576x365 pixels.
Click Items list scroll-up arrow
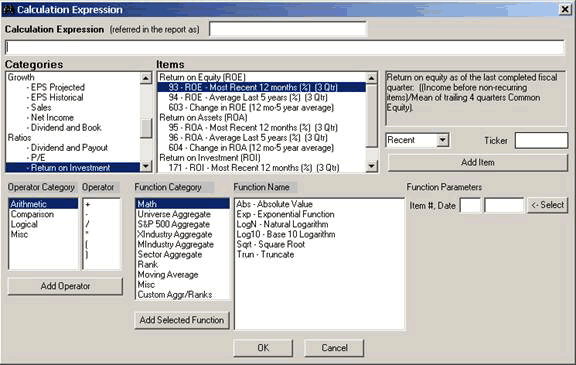click(371, 78)
